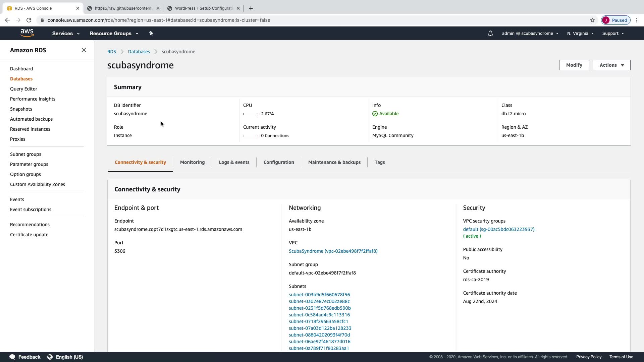Close the Amazon RDS sidebar panel

tap(84, 50)
